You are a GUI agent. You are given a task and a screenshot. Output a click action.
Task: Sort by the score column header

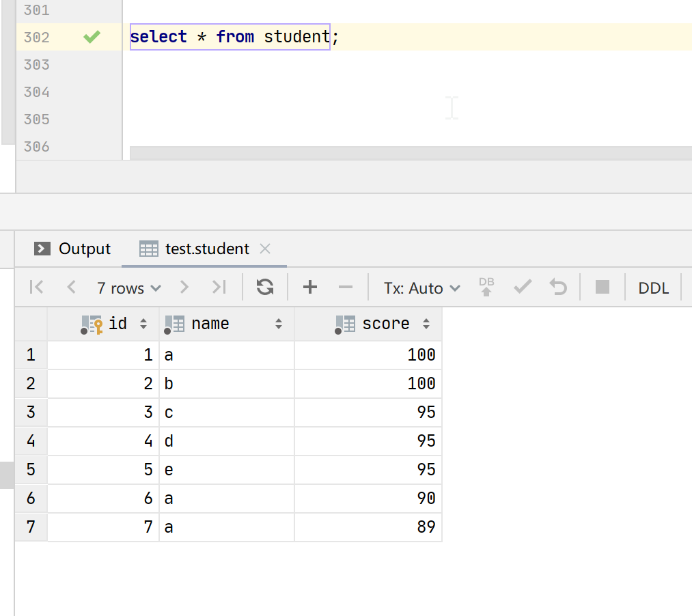(x=385, y=324)
